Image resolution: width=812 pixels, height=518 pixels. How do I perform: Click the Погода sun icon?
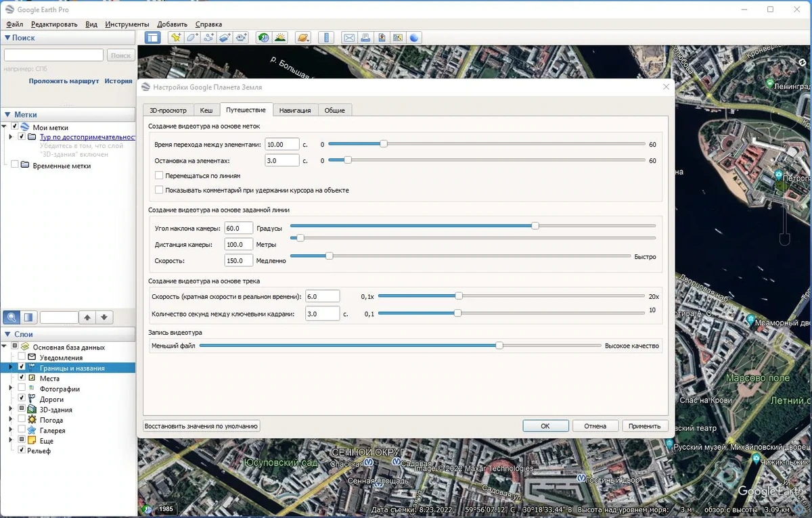click(x=32, y=420)
